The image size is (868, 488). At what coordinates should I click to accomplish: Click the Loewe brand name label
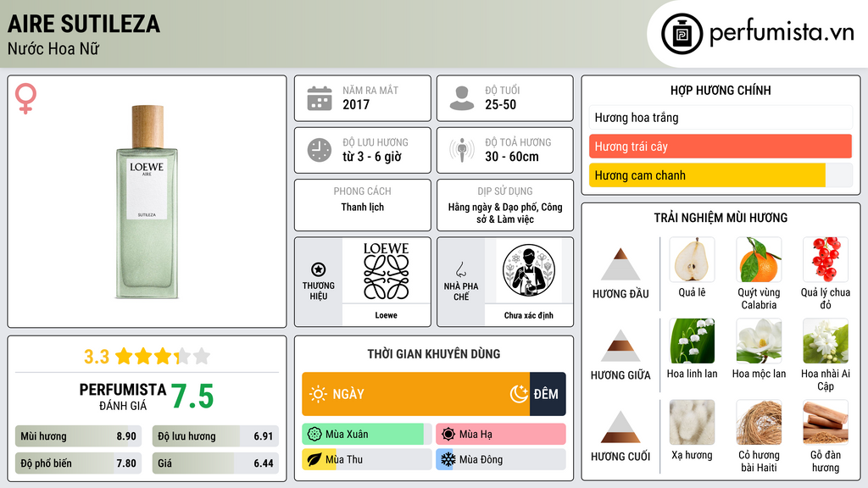tap(386, 315)
